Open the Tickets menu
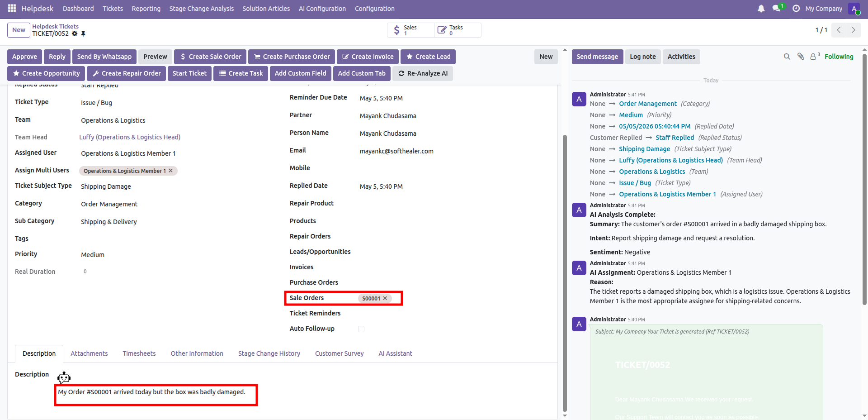The image size is (868, 420). (113, 9)
